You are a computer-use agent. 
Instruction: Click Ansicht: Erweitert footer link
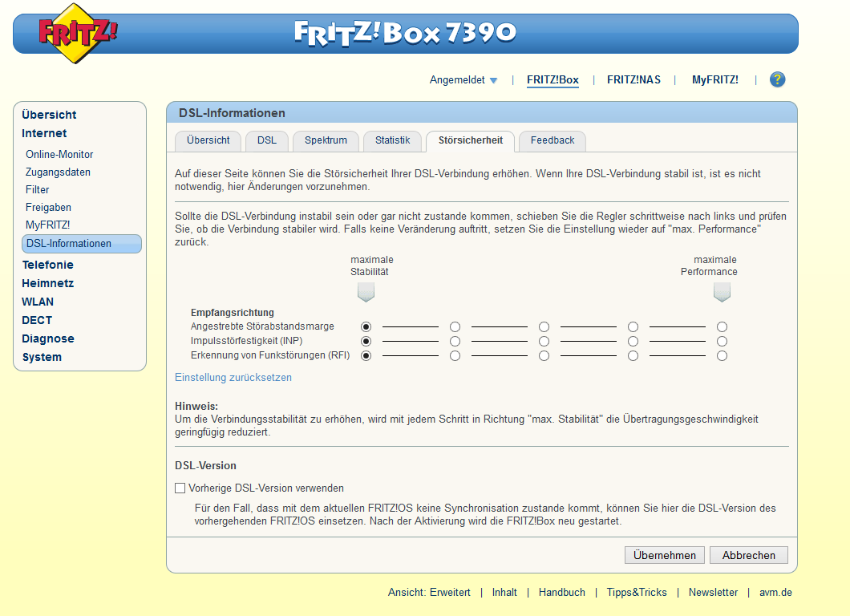429,593
